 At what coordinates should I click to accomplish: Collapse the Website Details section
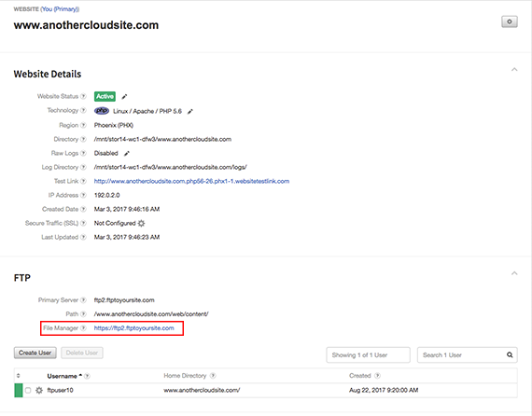tap(514, 70)
